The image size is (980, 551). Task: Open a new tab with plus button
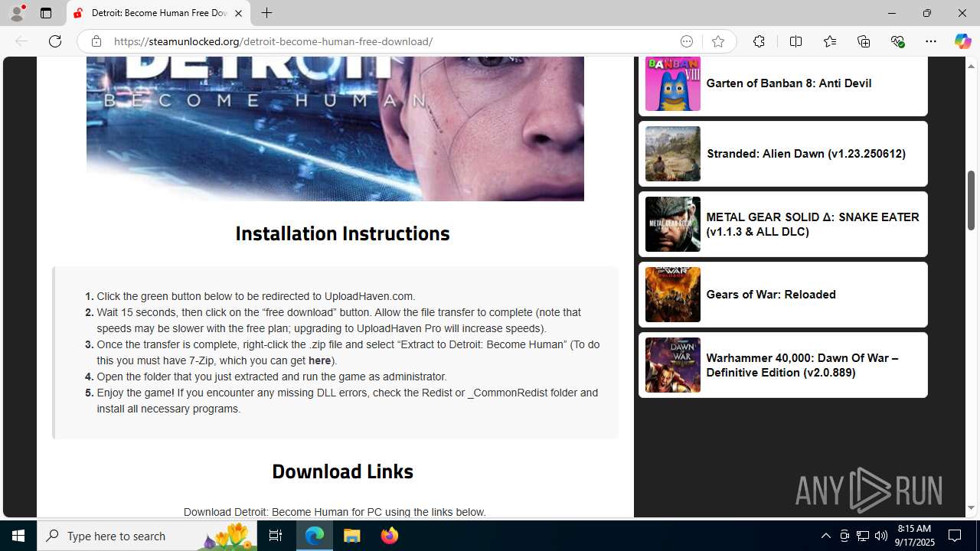coord(266,13)
